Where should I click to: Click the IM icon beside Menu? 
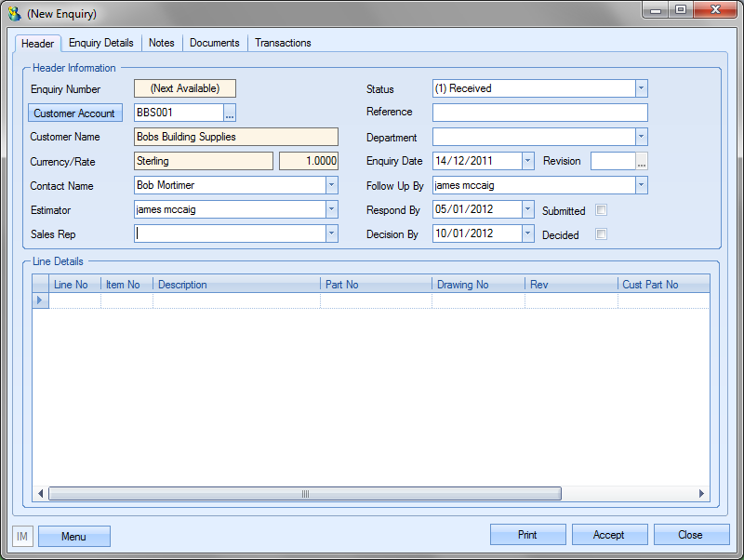point(22,537)
